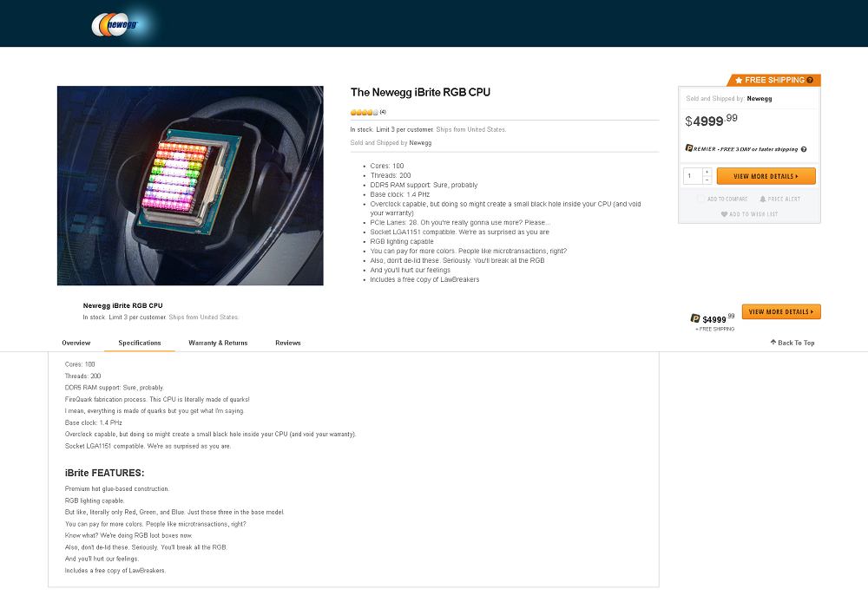This screenshot has width=868, height=615.
Task: Click the Premier shipping help question icon
Action: [804, 149]
